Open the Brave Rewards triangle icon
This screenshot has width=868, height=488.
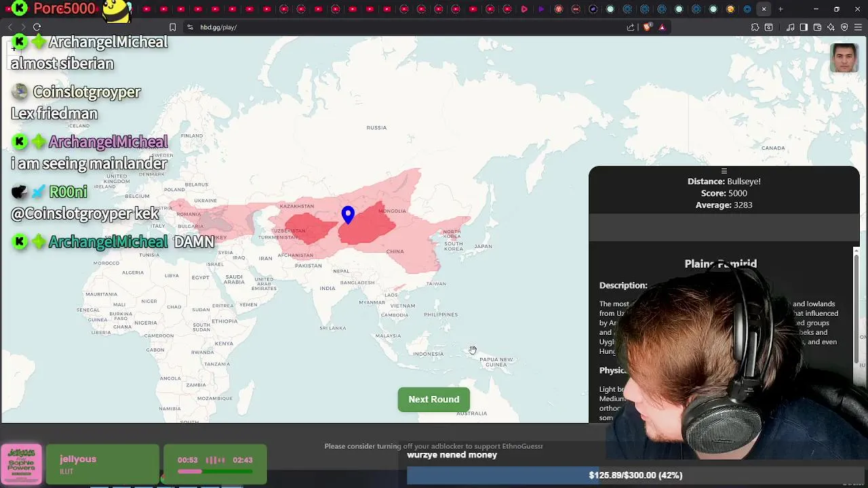(662, 27)
